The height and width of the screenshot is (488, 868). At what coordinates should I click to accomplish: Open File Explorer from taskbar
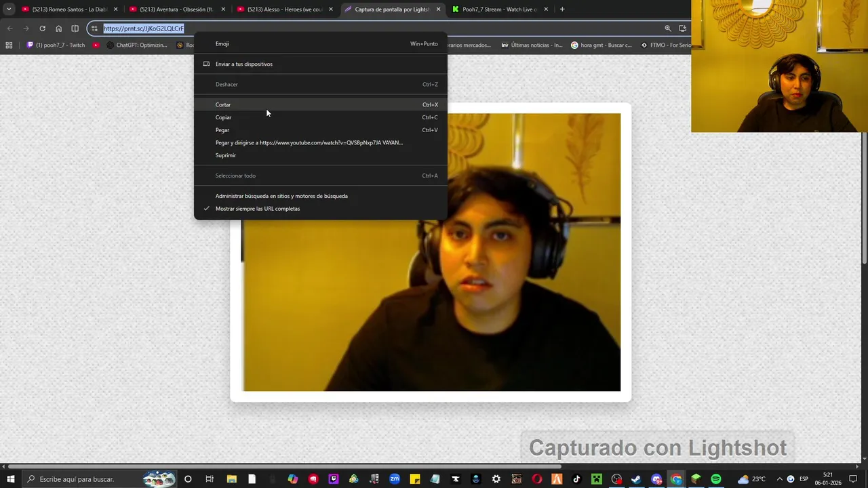231,479
